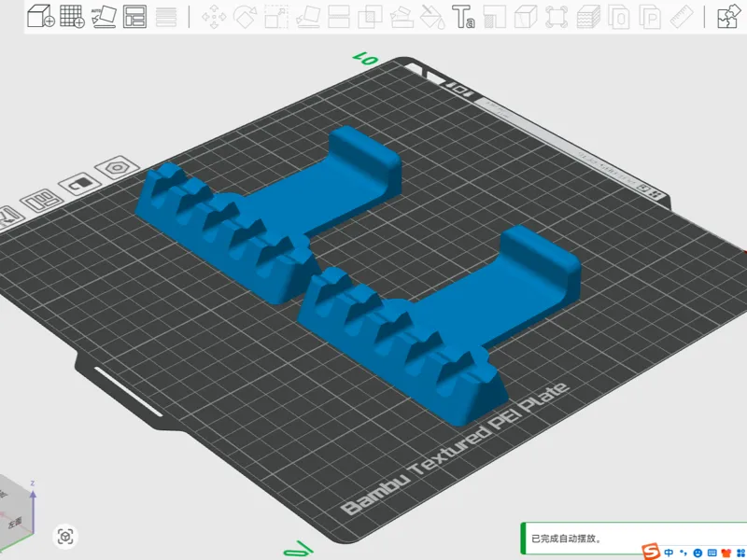Open the IME toolbox grid icon

[740, 553]
